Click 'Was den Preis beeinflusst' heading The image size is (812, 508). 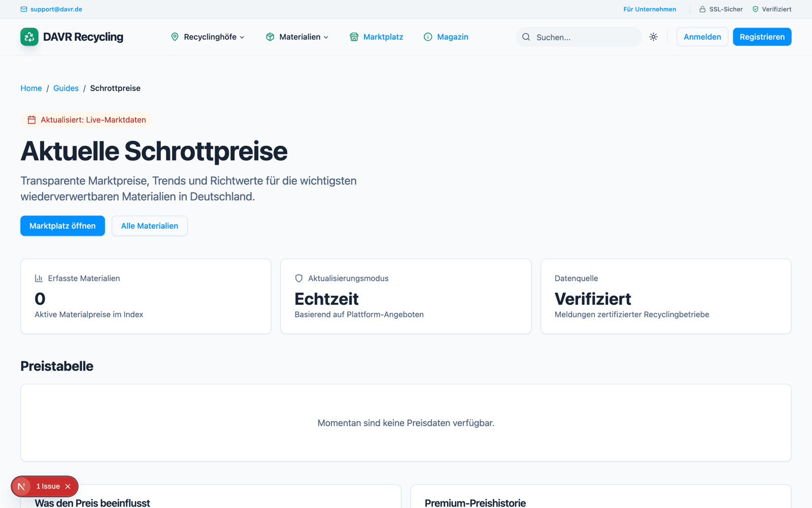click(92, 503)
